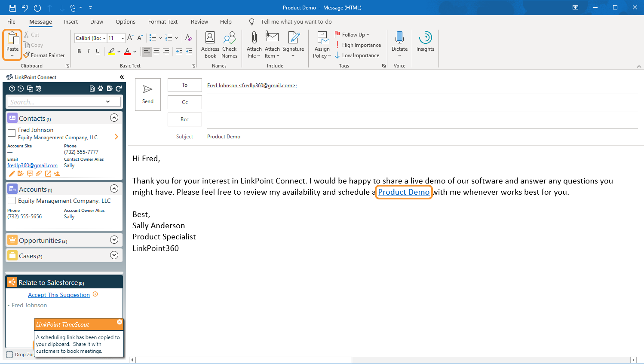This screenshot has width=644, height=364.
Task: Open Address Book
Action: [210, 44]
